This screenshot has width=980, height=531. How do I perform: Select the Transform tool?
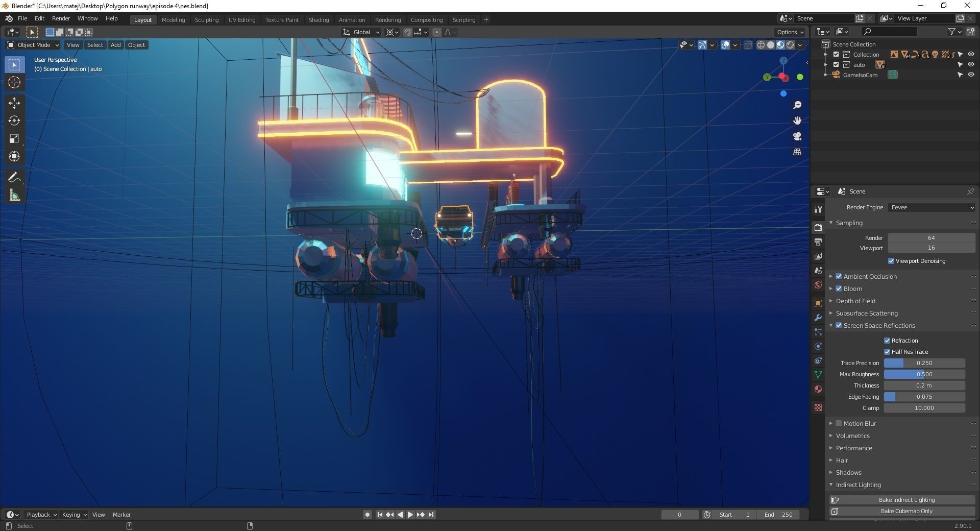point(14,156)
